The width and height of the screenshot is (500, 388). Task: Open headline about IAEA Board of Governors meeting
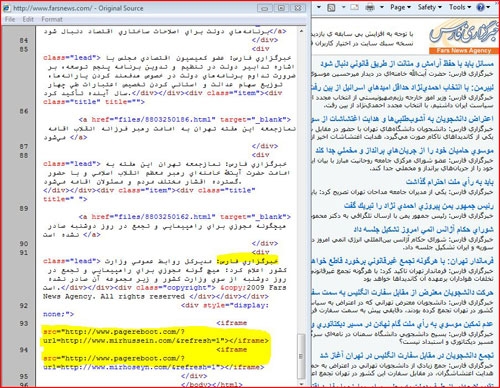424,229
